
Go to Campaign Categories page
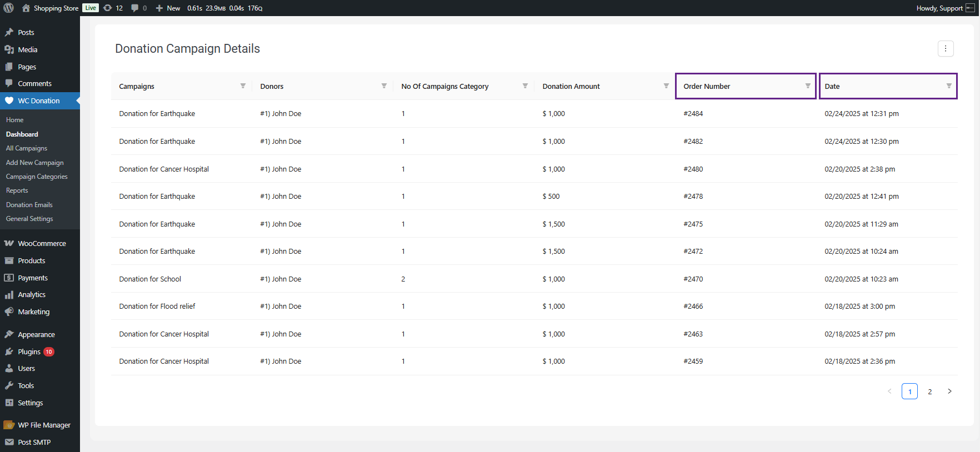pyautogui.click(x=37, y=177)
